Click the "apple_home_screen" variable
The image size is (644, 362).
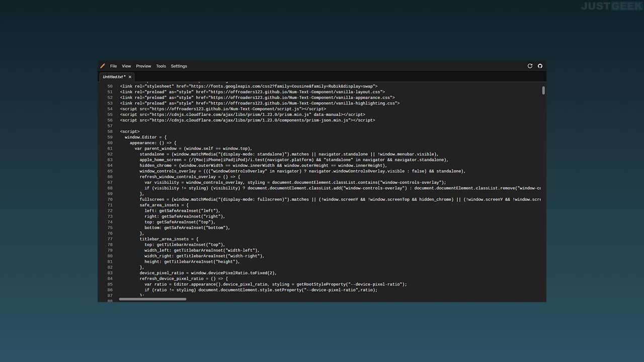click(160, 160)
